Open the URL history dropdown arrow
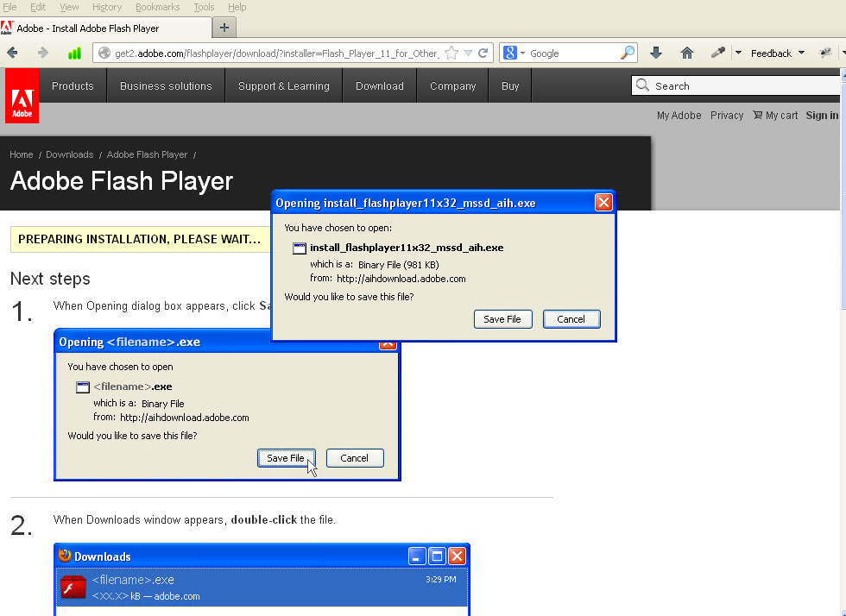Screen dimensions: 846x616 coord(468,53)
